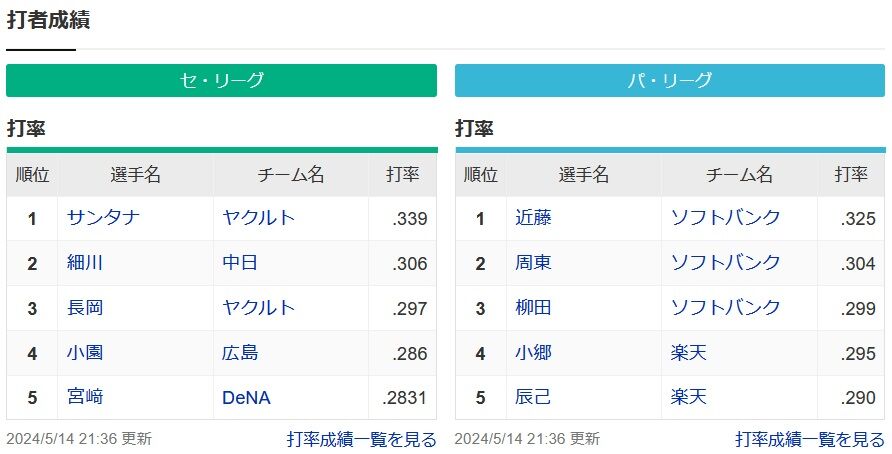
Task: Click ソフトバンク team link beside 近藤
Action: tap(725, 218)
